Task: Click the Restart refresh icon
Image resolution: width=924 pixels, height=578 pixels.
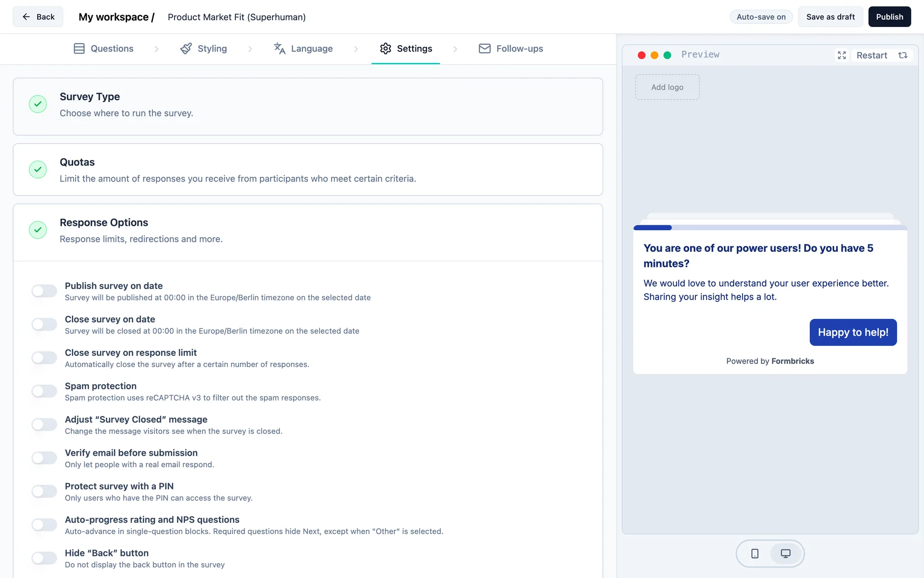Action: pos(903,55)
